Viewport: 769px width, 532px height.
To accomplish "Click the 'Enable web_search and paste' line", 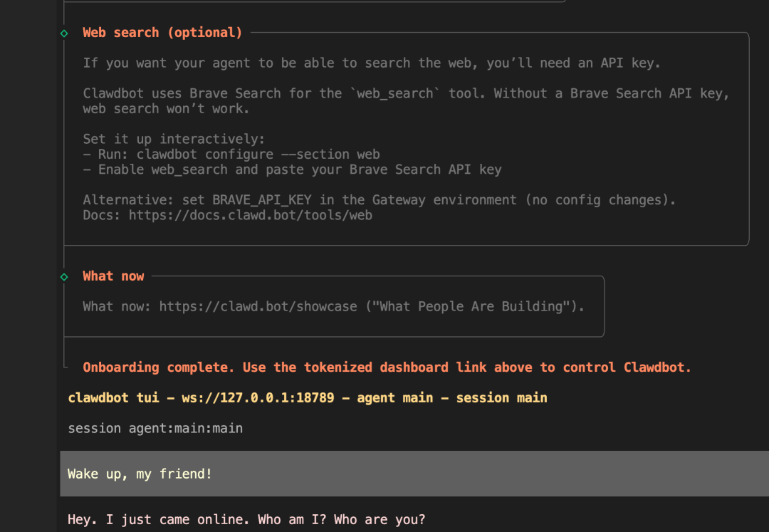I will click(x=293, y=169).
